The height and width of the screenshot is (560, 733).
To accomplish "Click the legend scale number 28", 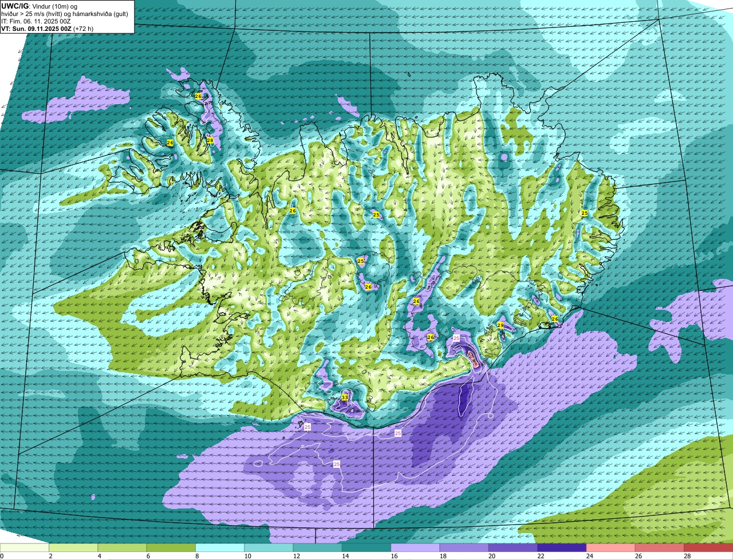I will tap(687, 556).
